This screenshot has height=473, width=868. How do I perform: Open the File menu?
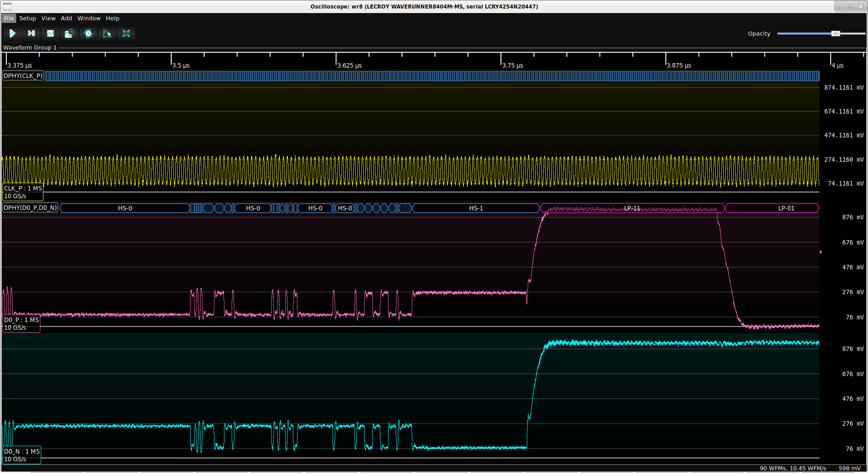9,18
